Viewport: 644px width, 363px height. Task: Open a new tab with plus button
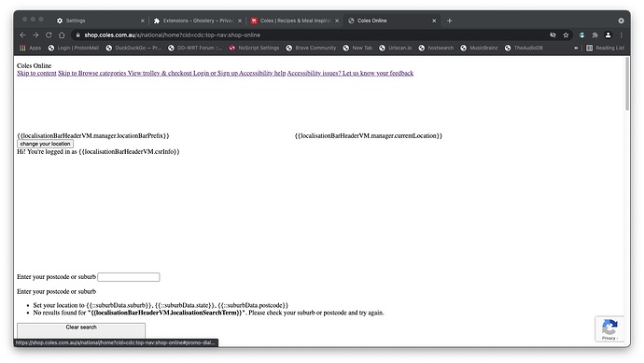449,21
